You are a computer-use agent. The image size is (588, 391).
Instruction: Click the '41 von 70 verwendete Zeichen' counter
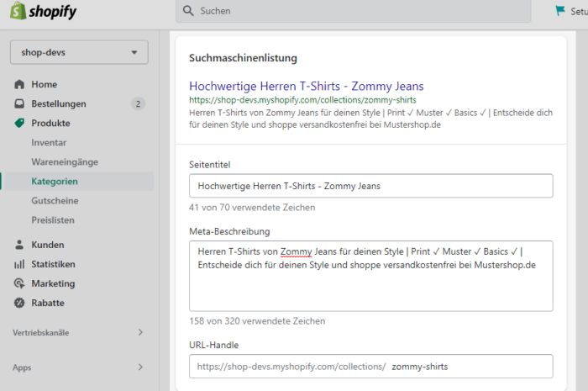coord(252,208)
